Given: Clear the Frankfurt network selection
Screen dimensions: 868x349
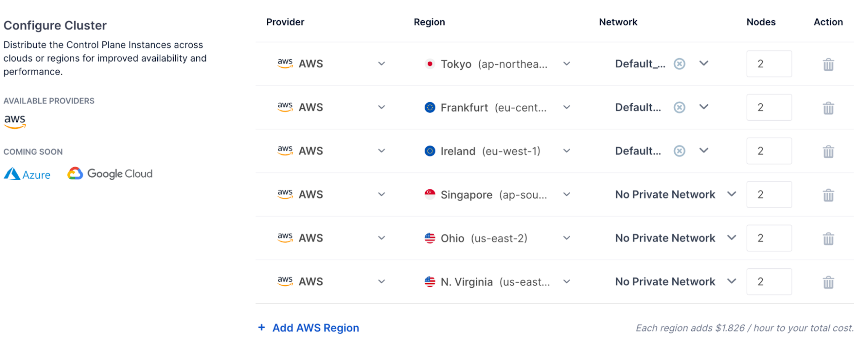Looking at the screenshot, I should click(679, 107).
